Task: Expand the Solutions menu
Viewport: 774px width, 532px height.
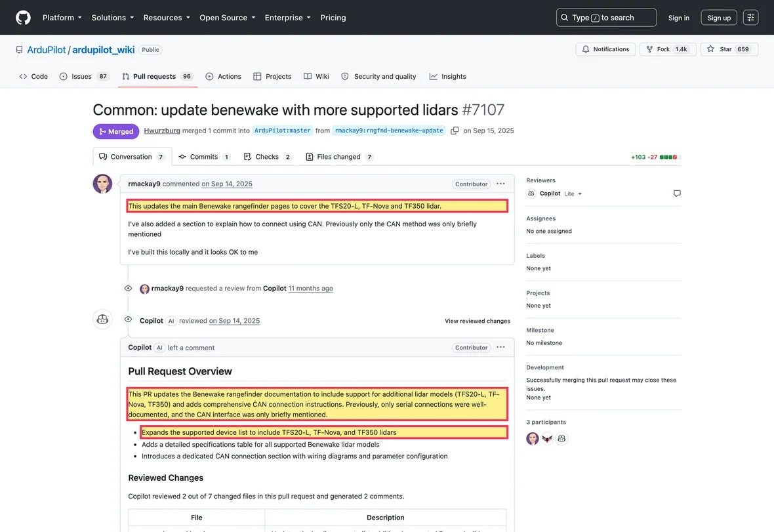Action: (x=113, y=18)
